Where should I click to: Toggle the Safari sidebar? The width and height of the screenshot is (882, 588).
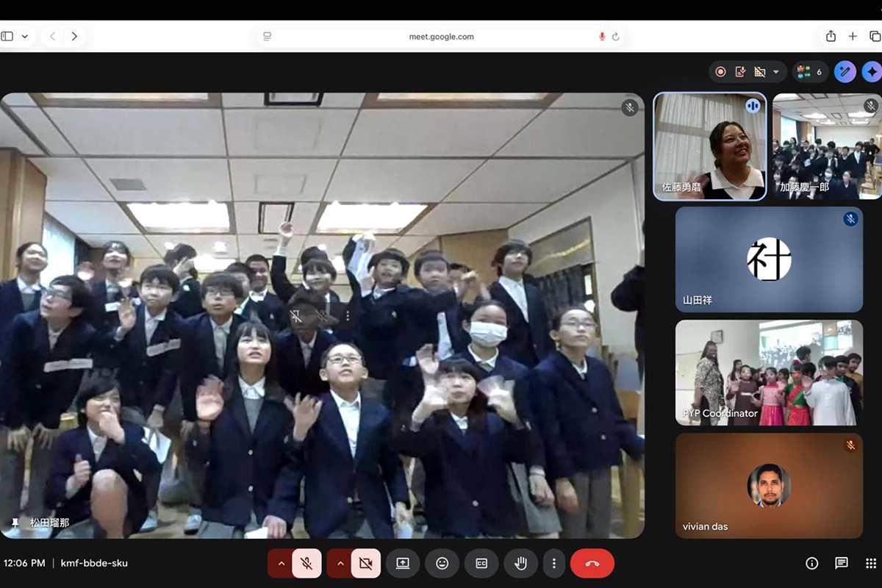coord(7,36)
